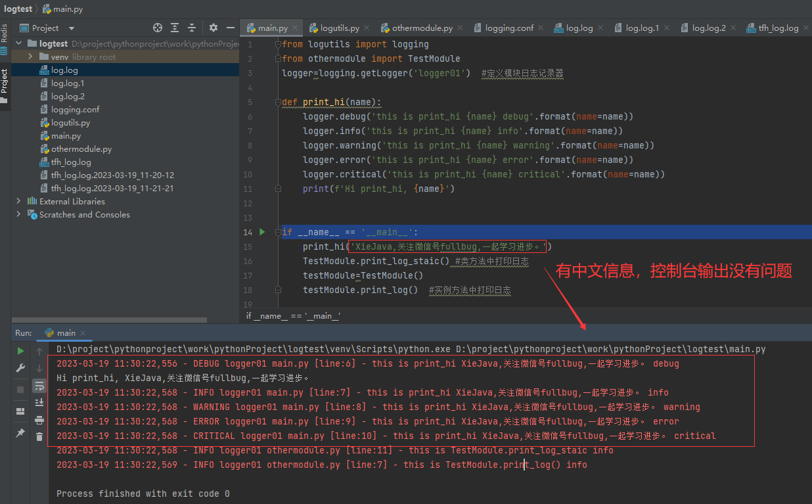812x504 pixels.
Task: Expand External Libraries node
Action: click(18, 202)
